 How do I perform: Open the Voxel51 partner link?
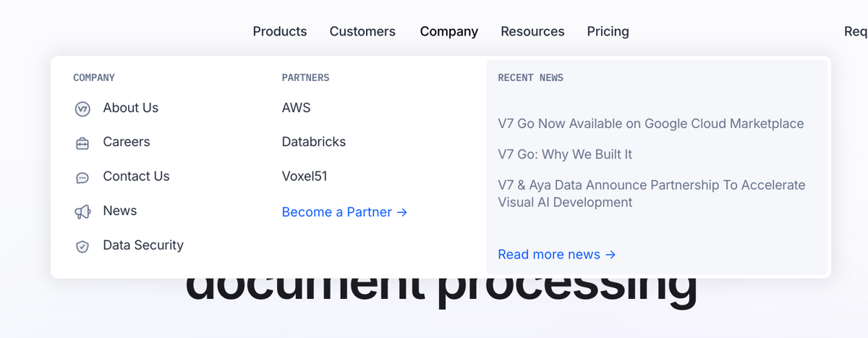pyautogui.click(x=305, y=176)
